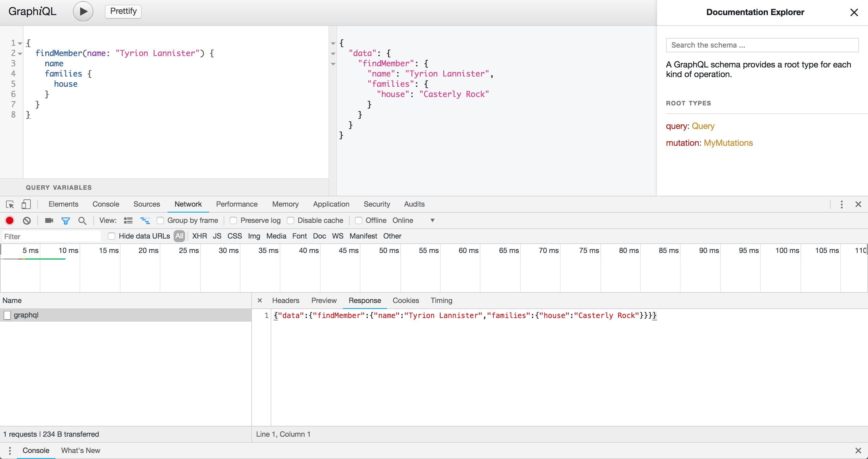Click the more DevTools options icon
Image resolution: width=868 pixels, height=459 pixels.
[841, 204]
